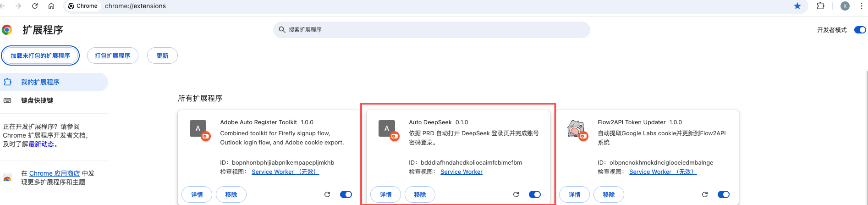This screenshot has height=205, width=868.
Task: Reload the Adobe Auto Register Toolkit extension
Action: pos(327,194)
